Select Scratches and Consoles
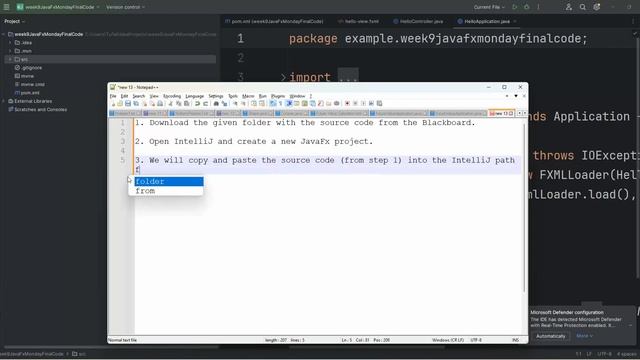This screenshot has width=640, height=360. point(38,109)
